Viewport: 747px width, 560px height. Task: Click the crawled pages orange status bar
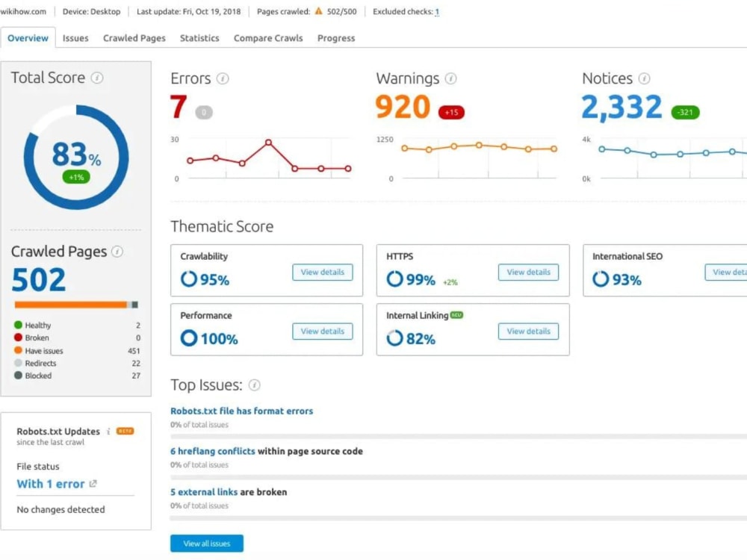(x=70, y=305)
